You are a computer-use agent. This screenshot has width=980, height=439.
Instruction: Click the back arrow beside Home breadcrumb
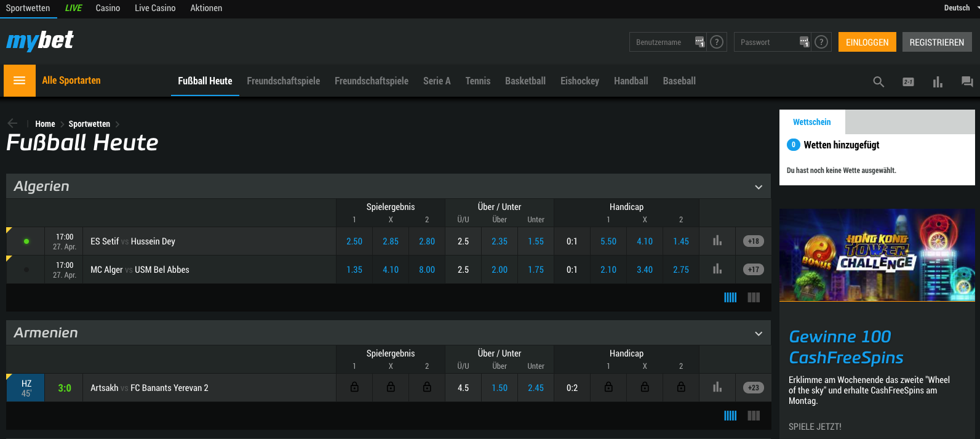[x=12, y=123]
